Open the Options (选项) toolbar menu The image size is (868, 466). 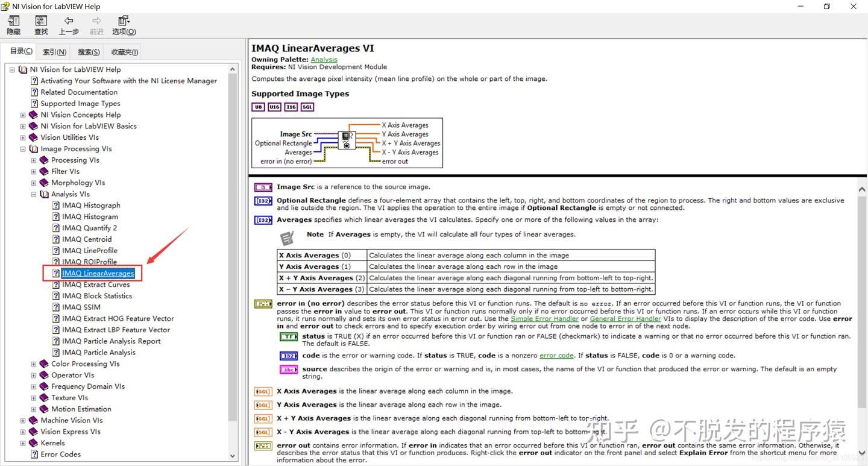[x=124, y=25]
